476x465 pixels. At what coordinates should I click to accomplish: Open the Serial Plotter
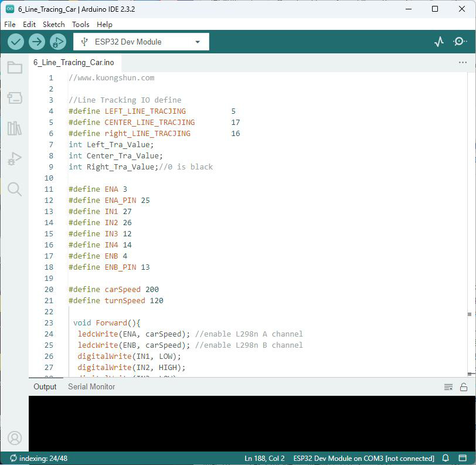[439, 42]
